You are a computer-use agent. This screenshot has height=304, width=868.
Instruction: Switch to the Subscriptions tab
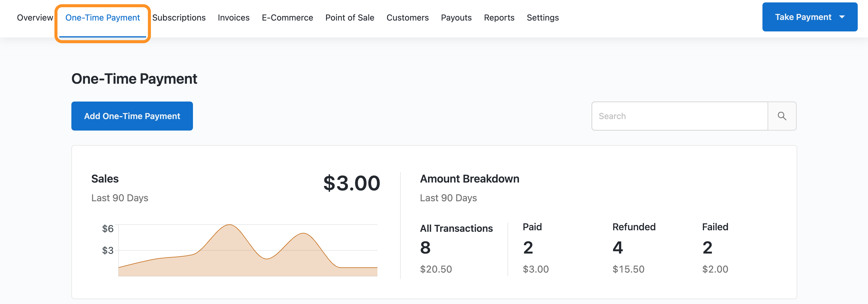178,18
